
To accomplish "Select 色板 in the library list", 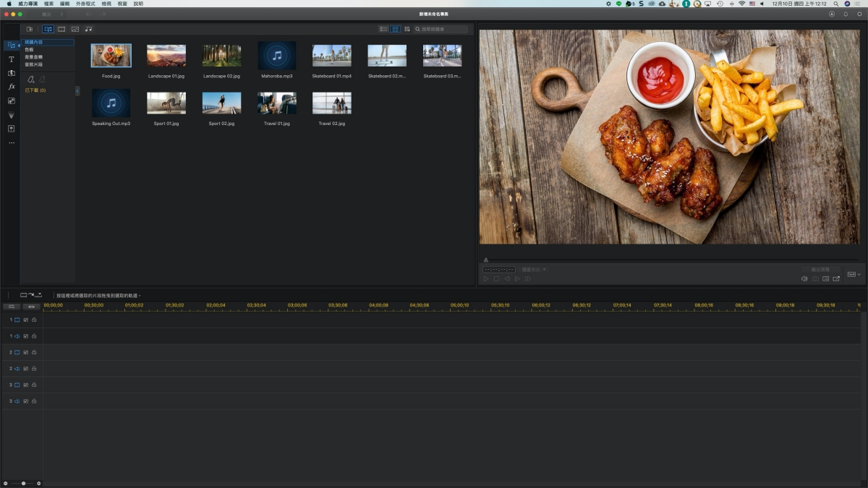I will pyautogui.click(x=29, y=49).
